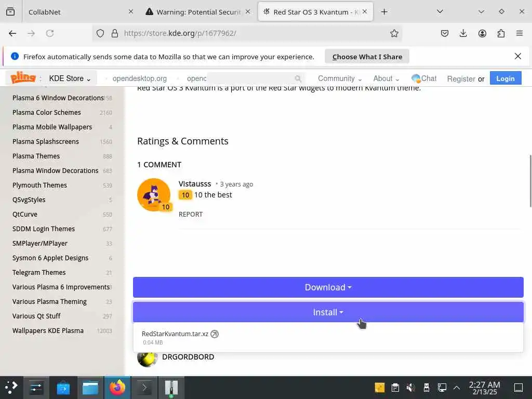Open the archive manager taskbar icon
The width and height of the screenshot is (532, 399).
[x=171, y=388]
